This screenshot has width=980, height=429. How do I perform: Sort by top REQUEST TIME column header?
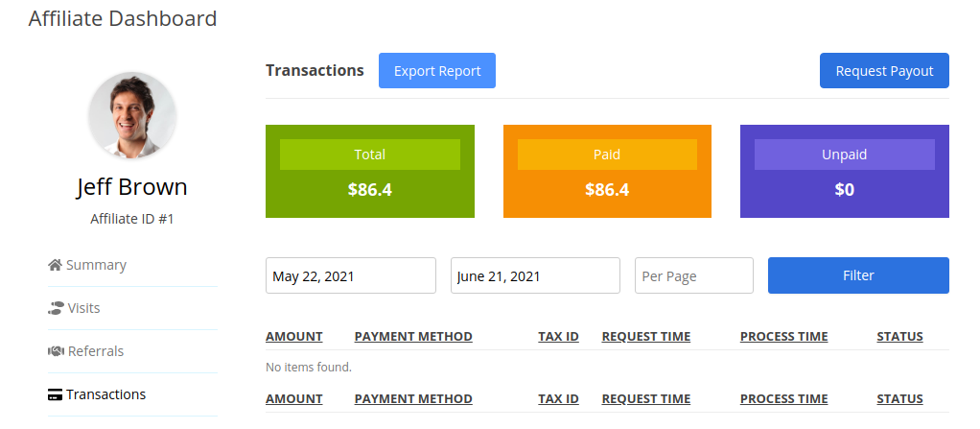645,337
